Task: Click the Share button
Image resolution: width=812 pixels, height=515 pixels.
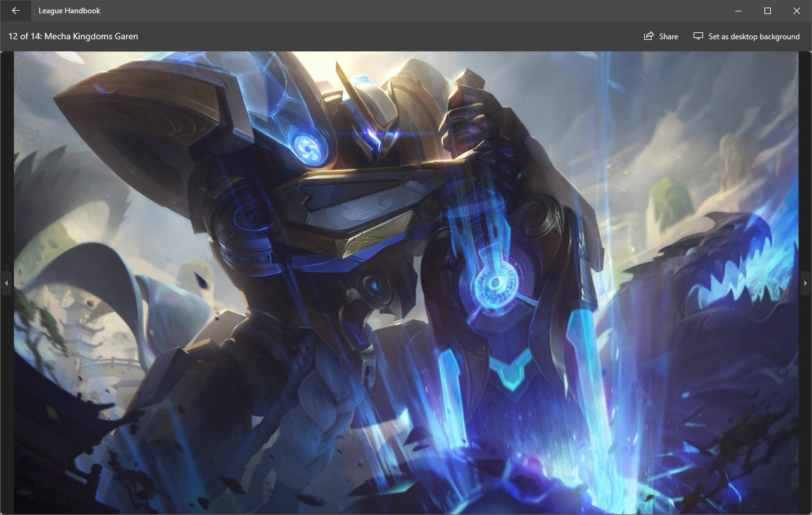Action: [661, 37]
